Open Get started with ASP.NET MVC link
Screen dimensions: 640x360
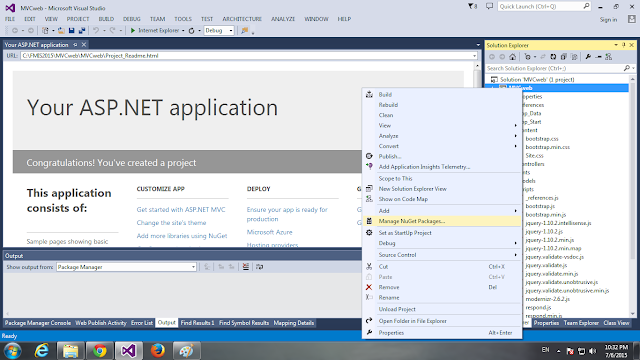pos(181,209)
